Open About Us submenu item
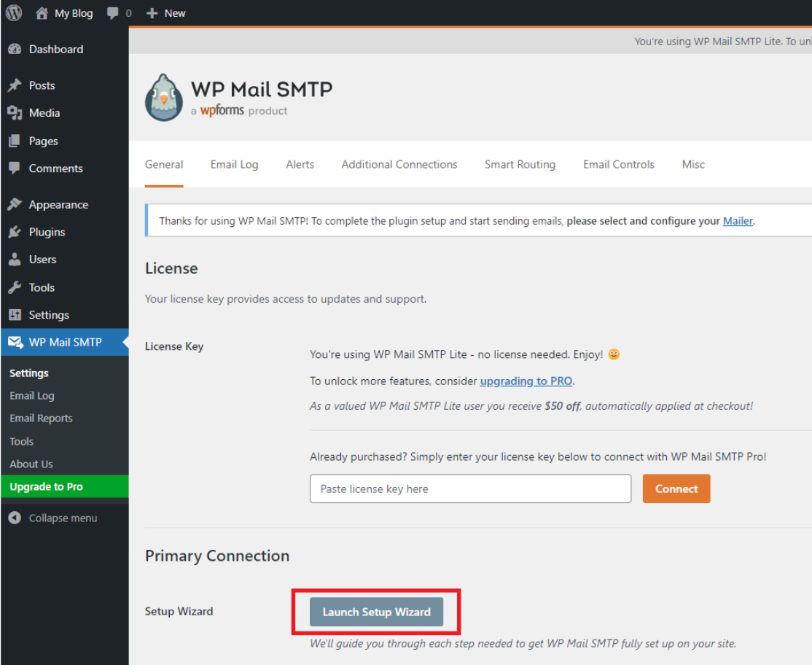The image size is (812, 665). pos(31,464)
